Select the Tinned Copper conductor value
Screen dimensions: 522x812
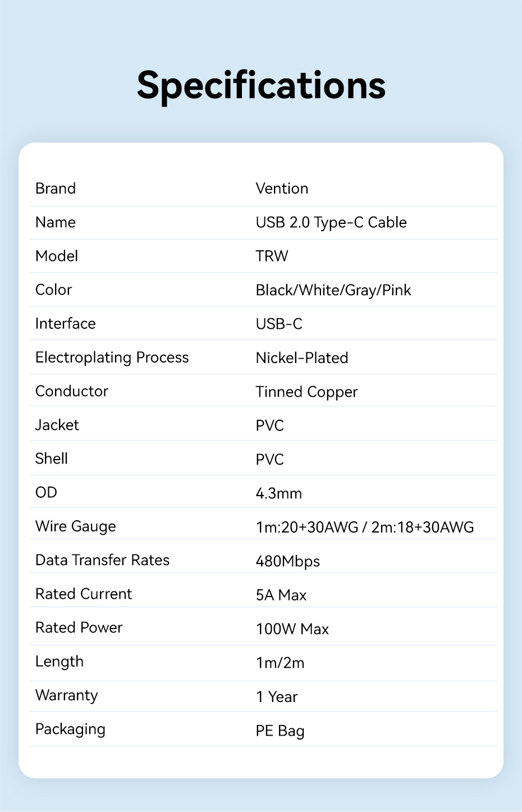click(x=306, y=392)
